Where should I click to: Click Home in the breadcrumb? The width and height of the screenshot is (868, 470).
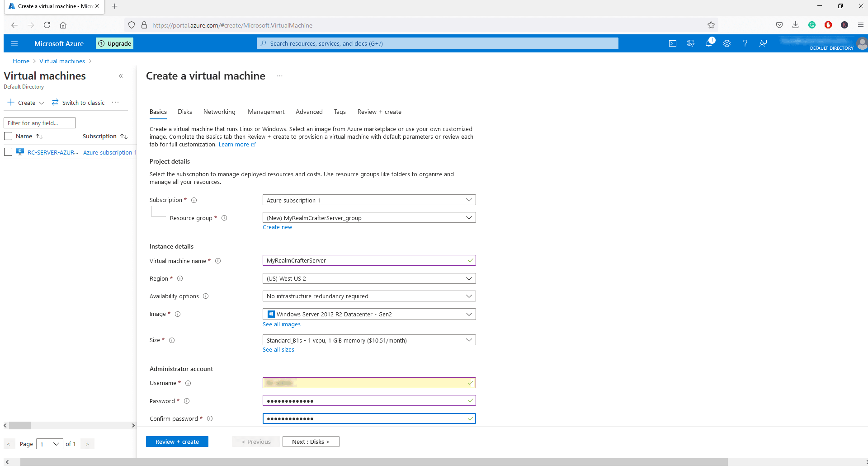coord(21,61)
